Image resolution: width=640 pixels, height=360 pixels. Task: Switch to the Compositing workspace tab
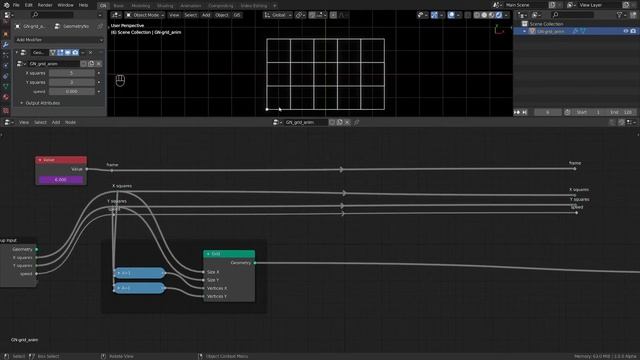coord(221,6)
